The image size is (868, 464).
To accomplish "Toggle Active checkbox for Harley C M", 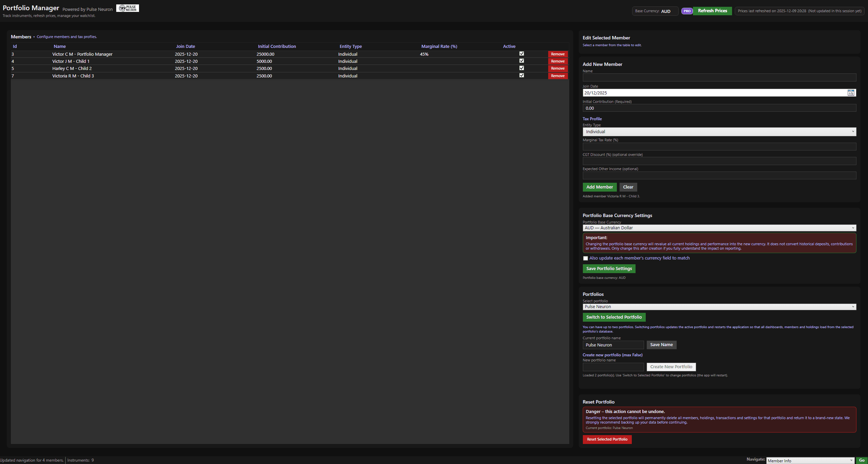I will click(x=521, y=68).
